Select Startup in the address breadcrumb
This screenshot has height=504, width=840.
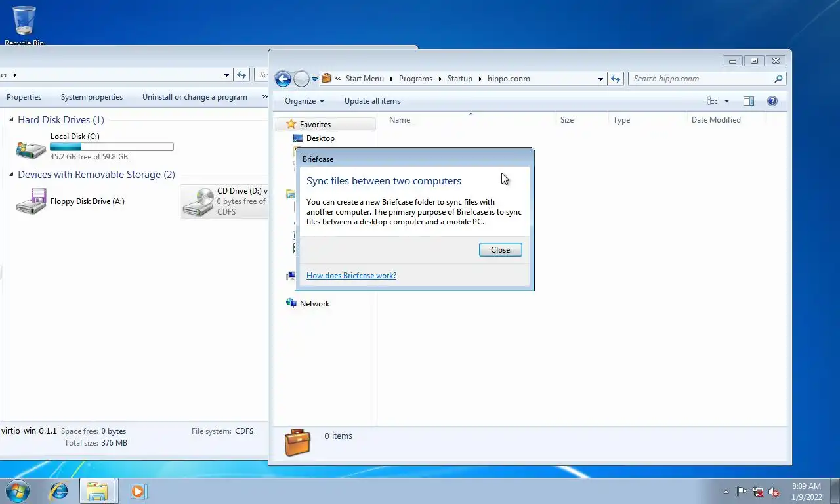pos(459,79)
